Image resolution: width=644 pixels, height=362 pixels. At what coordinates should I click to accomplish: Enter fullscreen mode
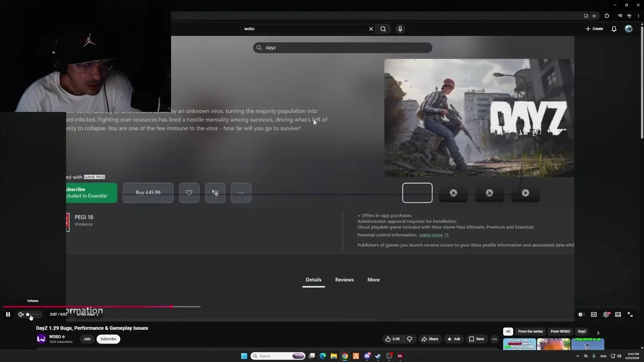click(630, 314)
